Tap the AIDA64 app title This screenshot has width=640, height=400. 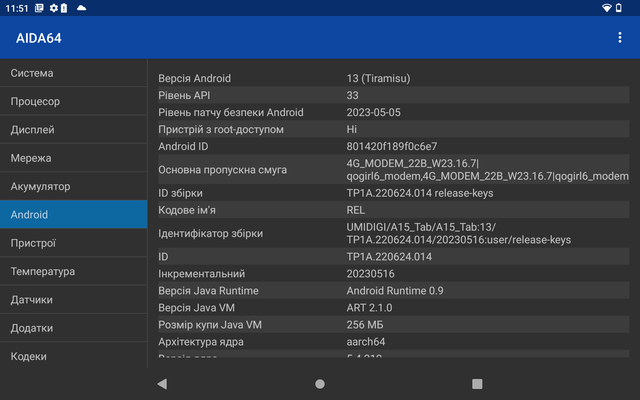[x=39, y=38]
